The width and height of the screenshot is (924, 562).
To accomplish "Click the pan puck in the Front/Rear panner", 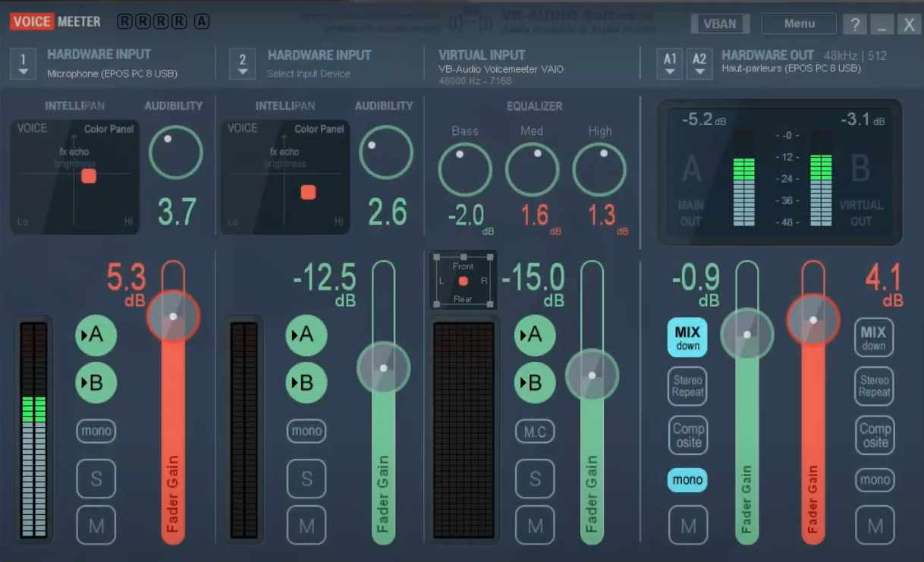I will (x=463, y=281).
